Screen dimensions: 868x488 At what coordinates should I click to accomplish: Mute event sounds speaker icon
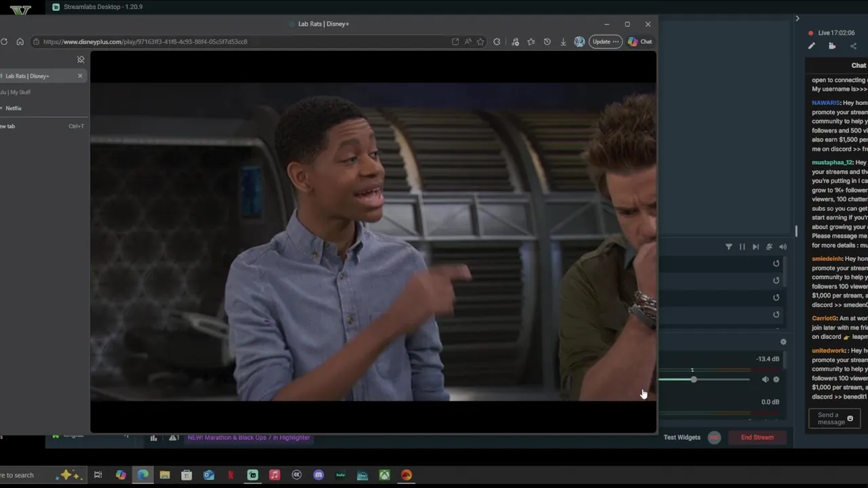(783, 247)
